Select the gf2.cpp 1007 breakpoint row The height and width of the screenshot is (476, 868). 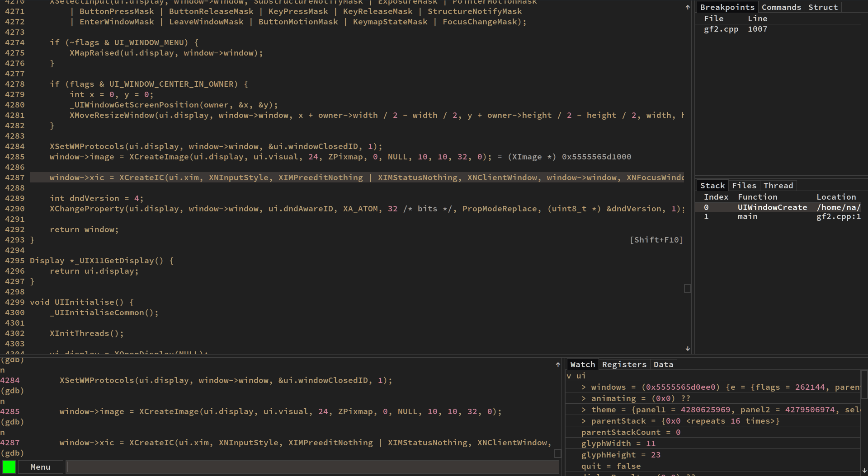click(x=778, y=29)
